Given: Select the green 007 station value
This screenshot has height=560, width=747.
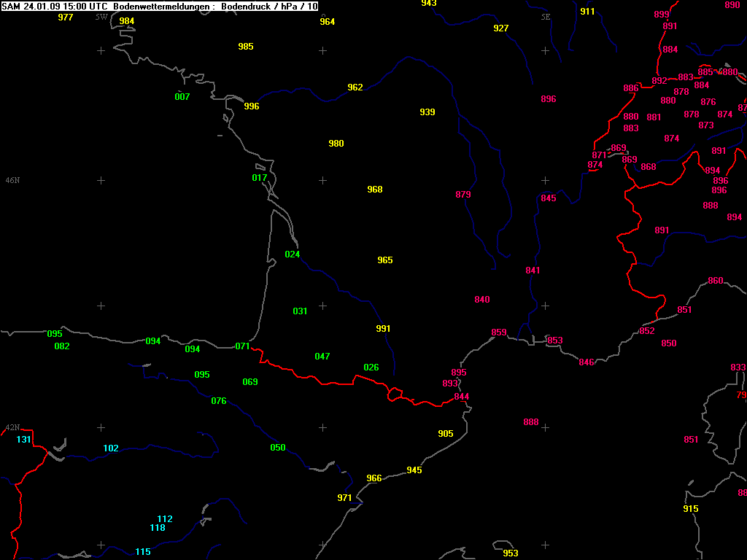Looking at the screenshot, I should pyautogui.click(x=182, y=97).
